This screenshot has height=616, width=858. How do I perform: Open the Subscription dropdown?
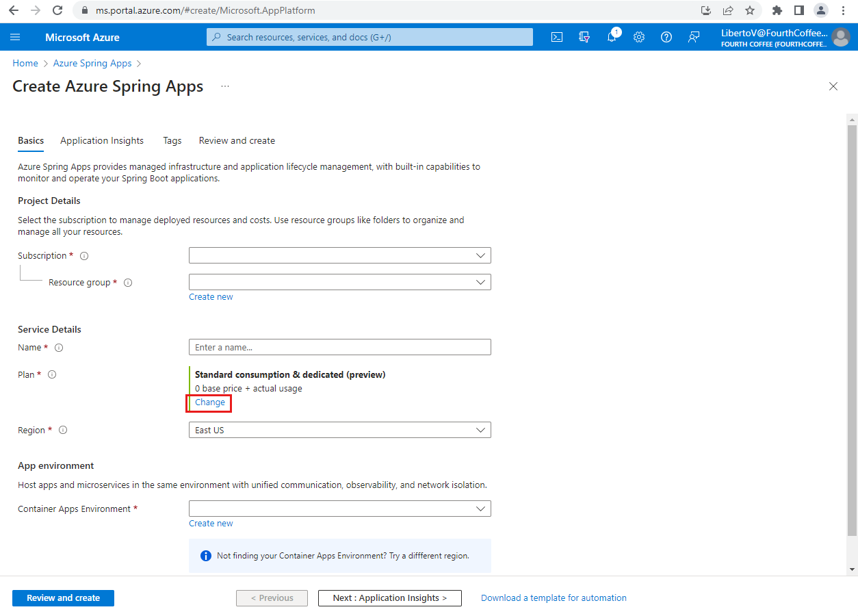(x=340, y=255)
